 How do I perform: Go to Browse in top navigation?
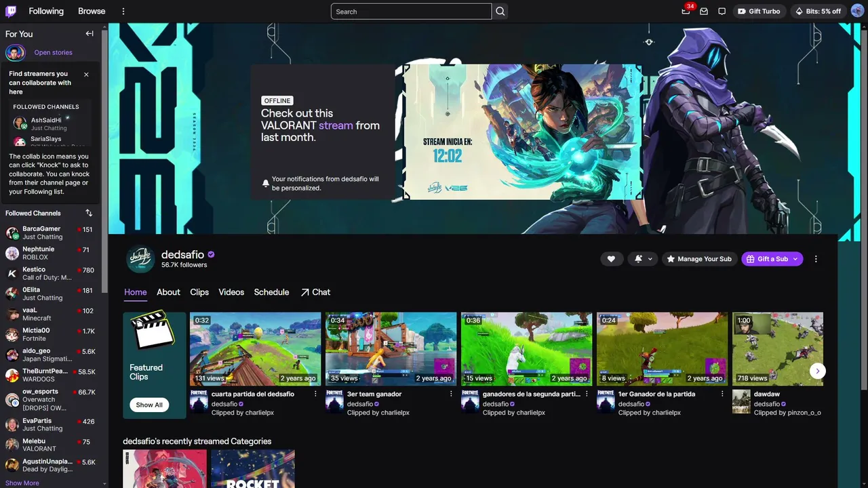pos(92,11)
